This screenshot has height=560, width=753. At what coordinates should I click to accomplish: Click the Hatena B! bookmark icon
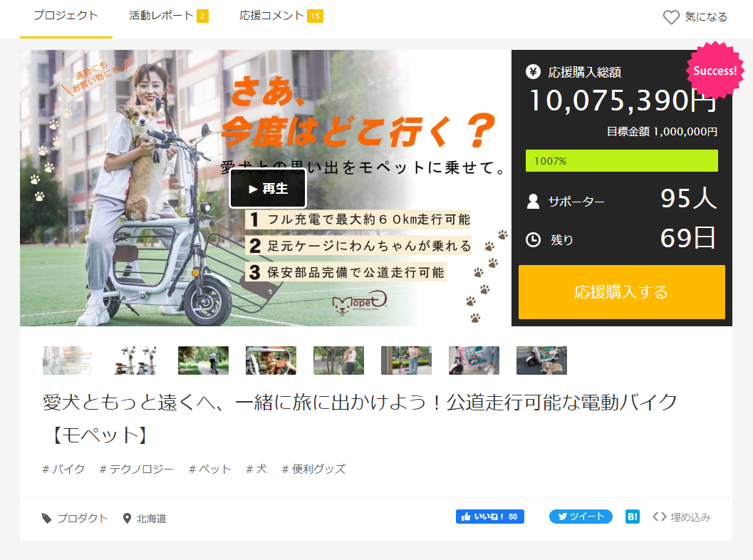tap(633, 517)
